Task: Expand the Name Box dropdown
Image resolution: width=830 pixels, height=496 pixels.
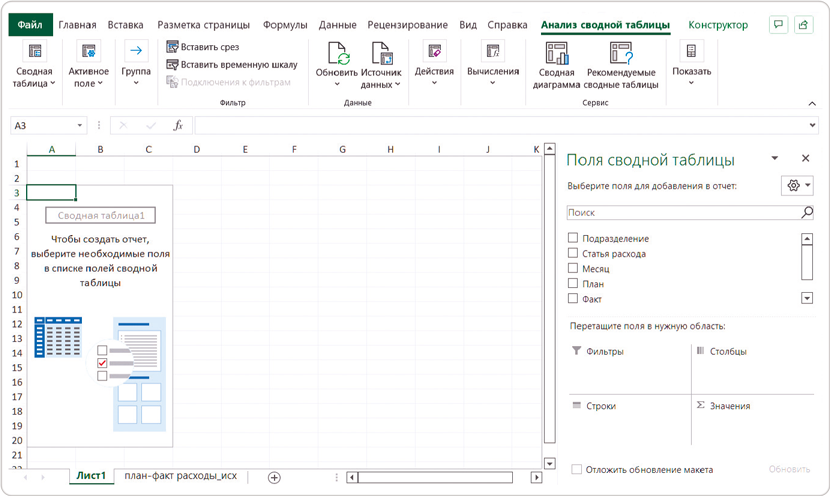Action: click(x=80, y=126)
